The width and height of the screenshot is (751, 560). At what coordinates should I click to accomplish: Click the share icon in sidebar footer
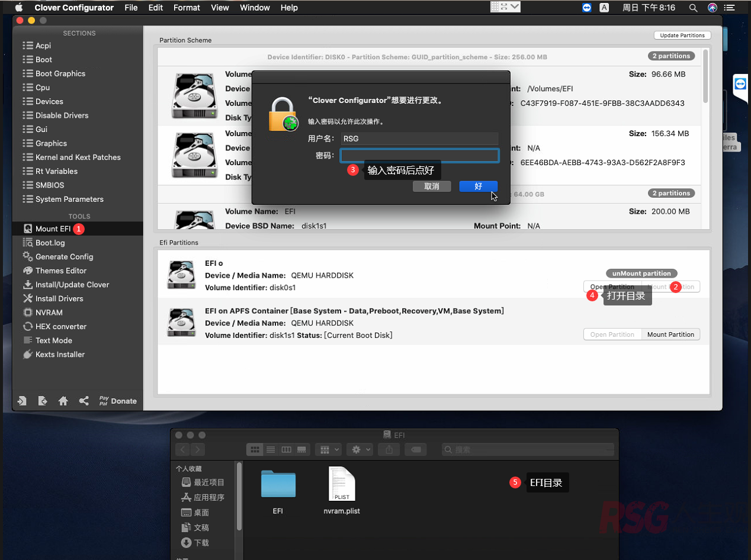point(84,401)
